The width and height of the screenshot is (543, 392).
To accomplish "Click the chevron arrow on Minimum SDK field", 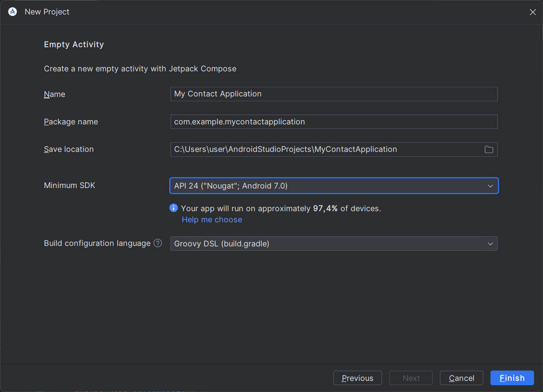I will (x=490, y=186).
